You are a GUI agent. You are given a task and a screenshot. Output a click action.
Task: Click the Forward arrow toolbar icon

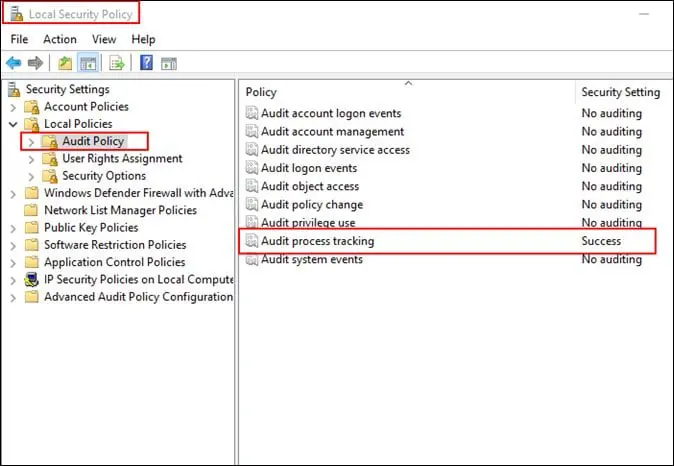pos(37,63)
